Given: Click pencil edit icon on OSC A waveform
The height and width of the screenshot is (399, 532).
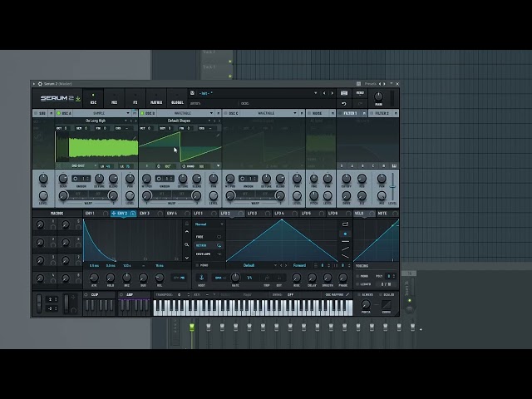Looking at the screenshot, I should (135, 138).
